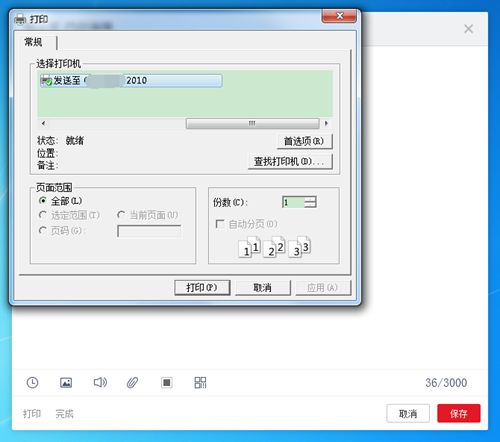Close the note editor with X

pos(469,29)
